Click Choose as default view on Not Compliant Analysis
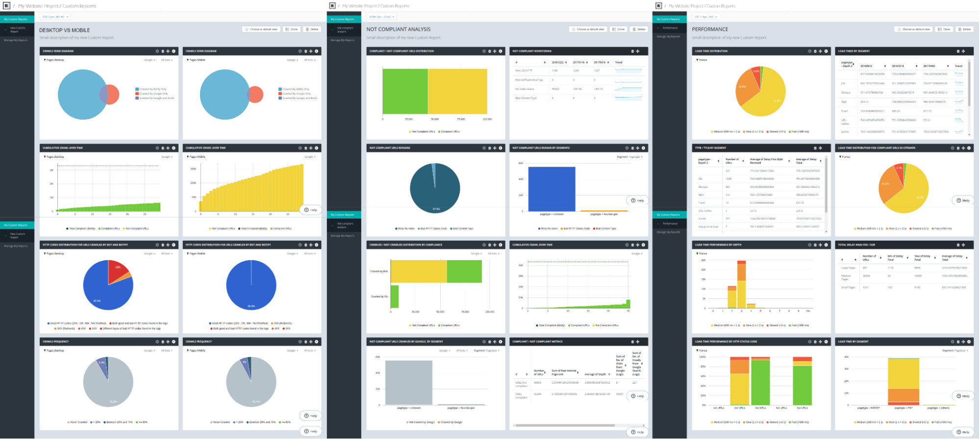This screenshot has height=439, width=980. point(588,29)
